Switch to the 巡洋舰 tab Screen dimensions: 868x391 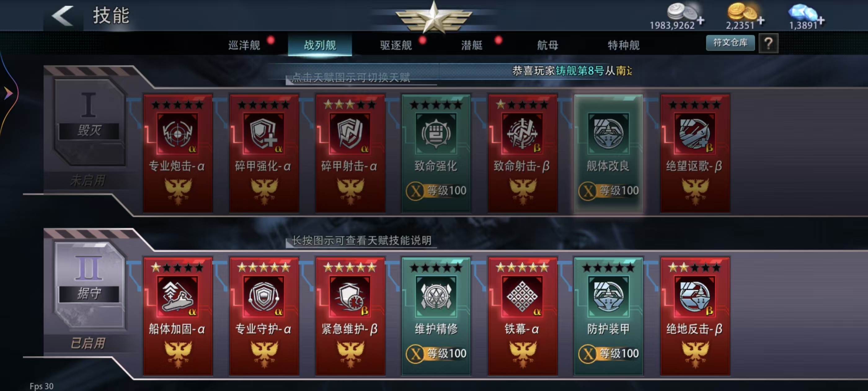coord(244,45)
